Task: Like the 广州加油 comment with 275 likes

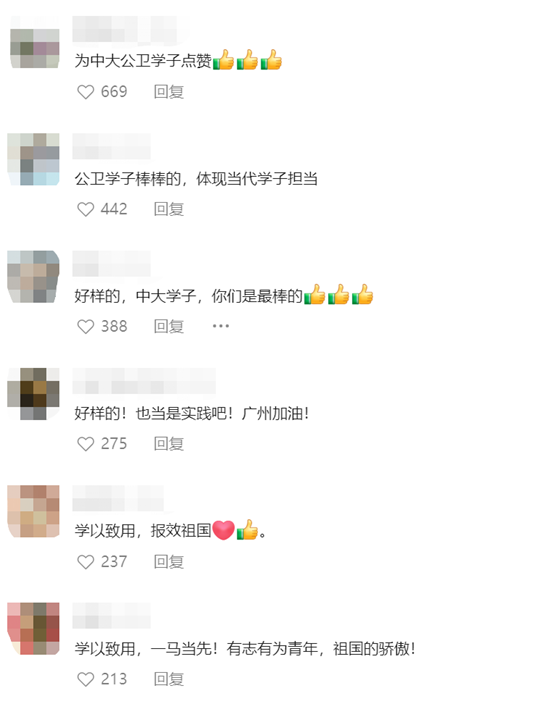Action: pos(85,444)
